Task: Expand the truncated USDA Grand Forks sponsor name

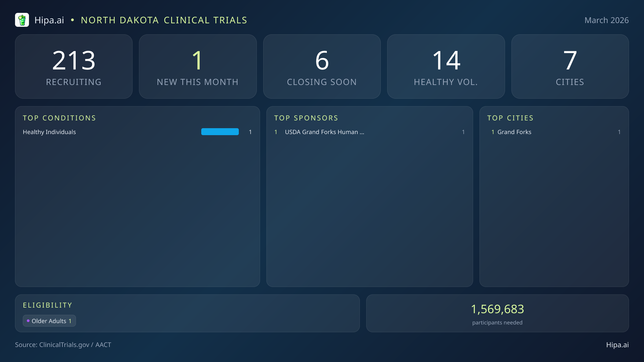Action: click(x=324, y=132)
